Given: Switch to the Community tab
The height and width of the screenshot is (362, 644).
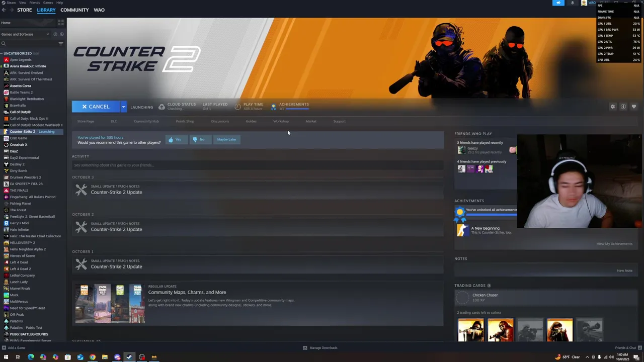Looking at the screenshot, I should 74,10.
